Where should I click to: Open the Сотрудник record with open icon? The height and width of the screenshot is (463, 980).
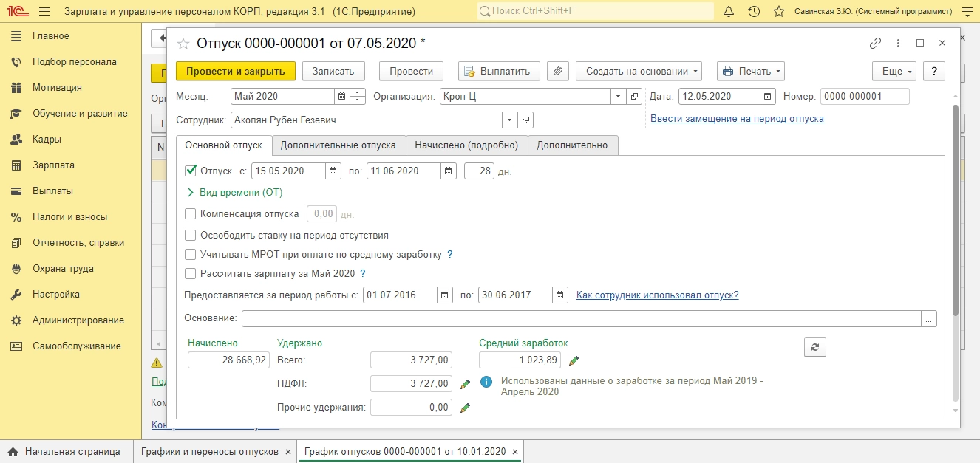click(x=525, y=120)
